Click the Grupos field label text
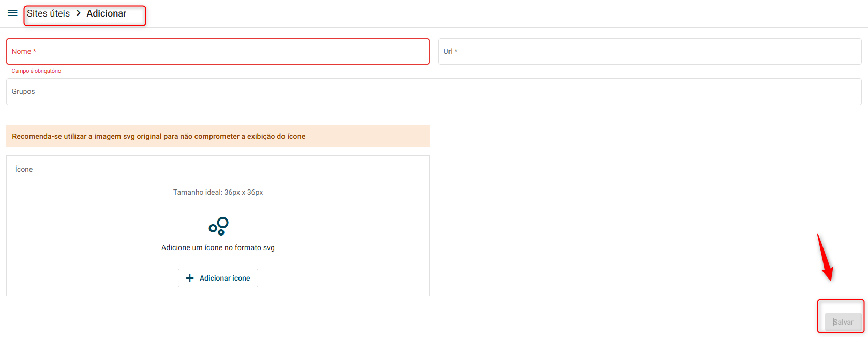Image resolution: width=868 pixels, height=337 pixels. (x=23, y=92)
